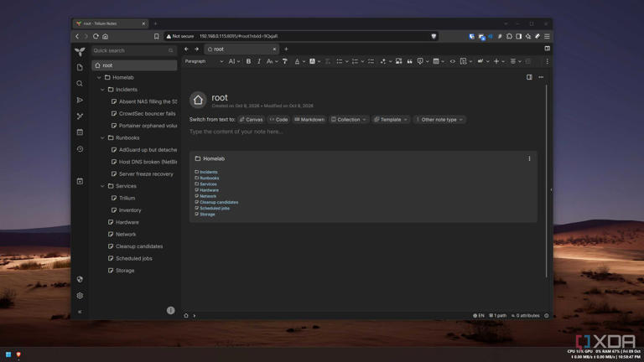Open today's journal note sidebar icon

tap(80, 181)
